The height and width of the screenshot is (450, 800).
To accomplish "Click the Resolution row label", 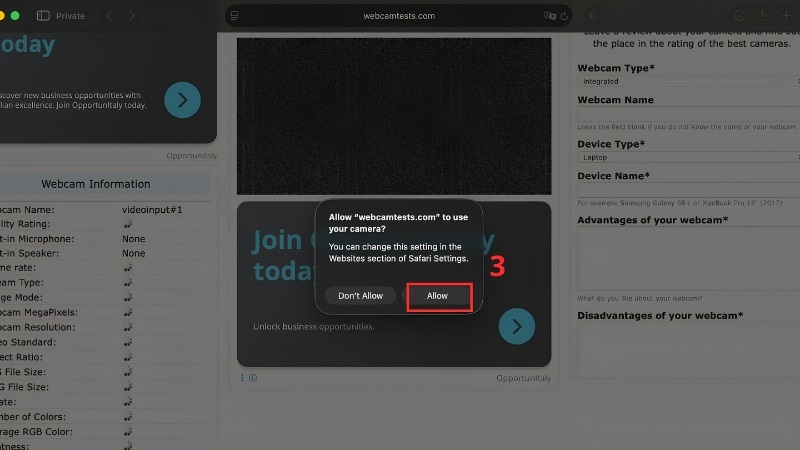I will coord(37,327).
